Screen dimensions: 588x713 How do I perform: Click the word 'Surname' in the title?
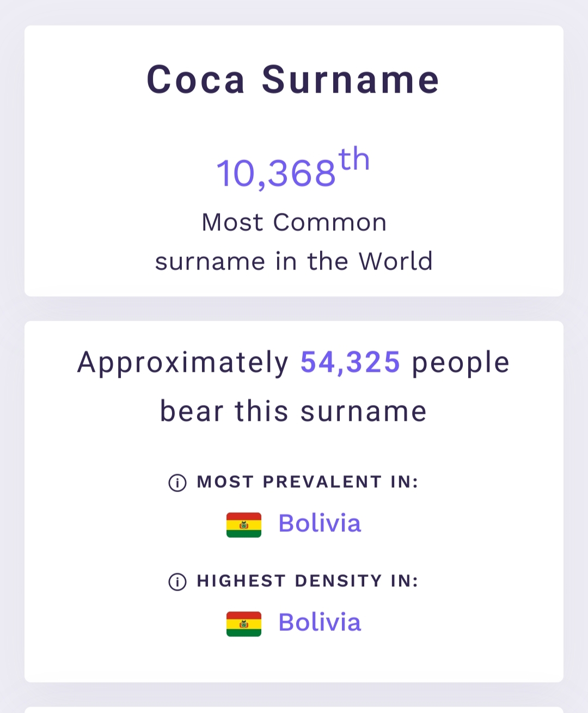tap(351, 79)
